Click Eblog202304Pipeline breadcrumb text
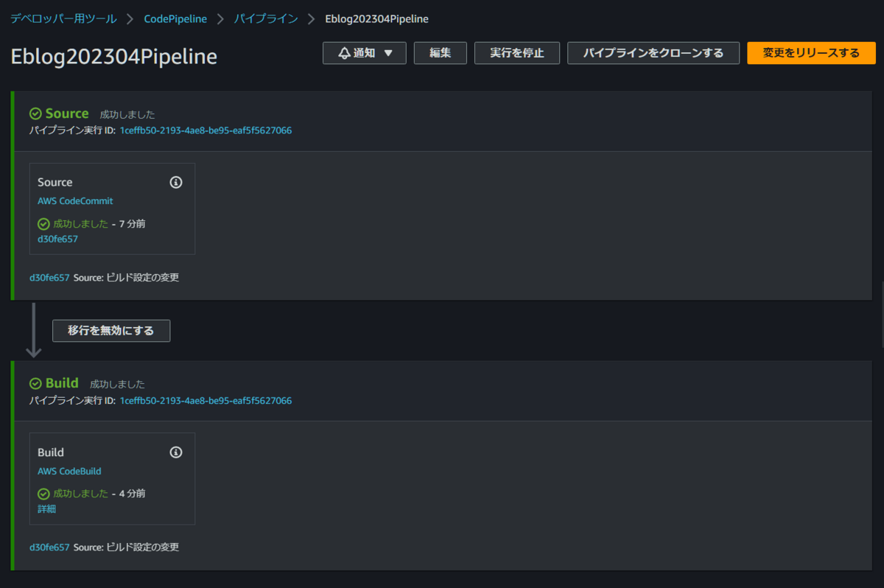Image resolution: width=884 pixels, height=588 pixels. tap(376, 18)
